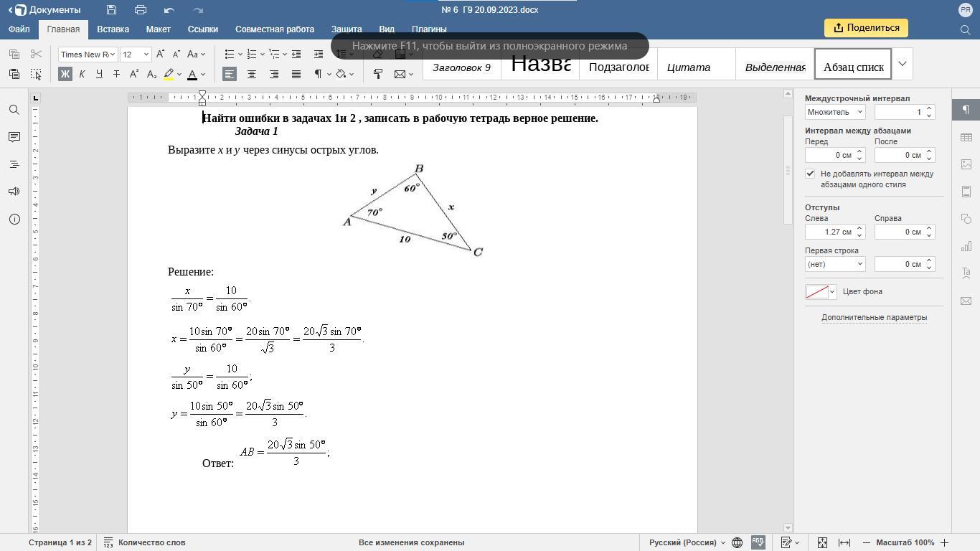Open Chart settings in right sidebar

pyautogui.click(x=966, y=246)
